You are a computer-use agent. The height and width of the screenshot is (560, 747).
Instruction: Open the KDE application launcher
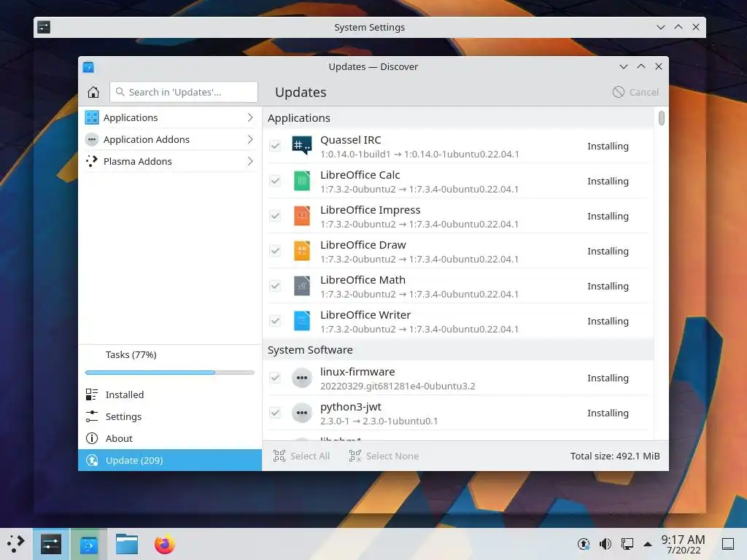16,544
